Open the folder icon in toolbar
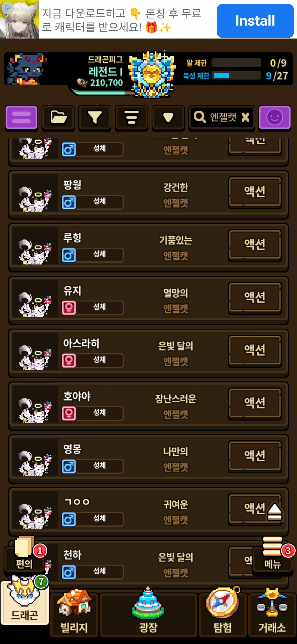Screen dimensions: 297x644 pos(58,118)
